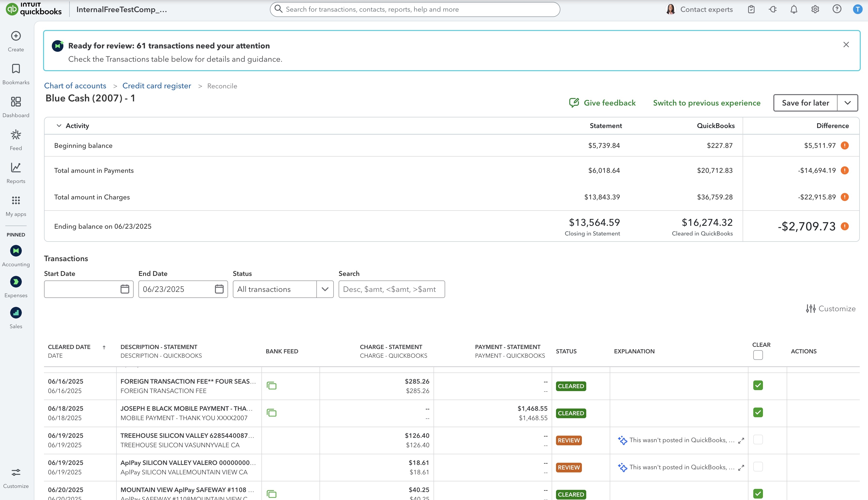Toggle the Clear all header checkbox

758,355
